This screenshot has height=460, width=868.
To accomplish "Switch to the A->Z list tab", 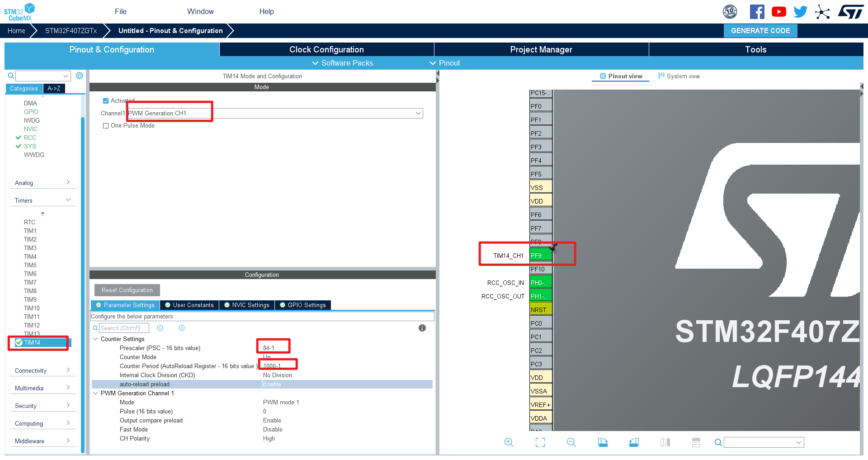I will pos(54,88).
